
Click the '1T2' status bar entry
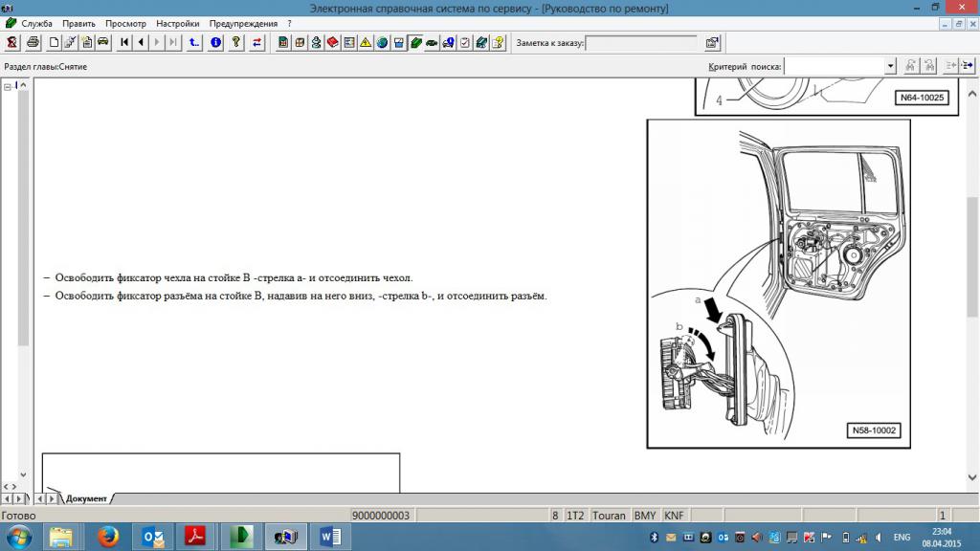(x=575, y=516)
